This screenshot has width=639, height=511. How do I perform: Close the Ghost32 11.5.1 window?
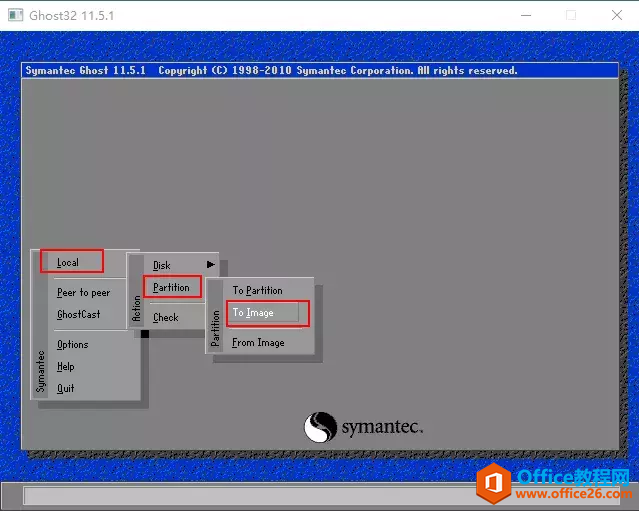point(617,15)
